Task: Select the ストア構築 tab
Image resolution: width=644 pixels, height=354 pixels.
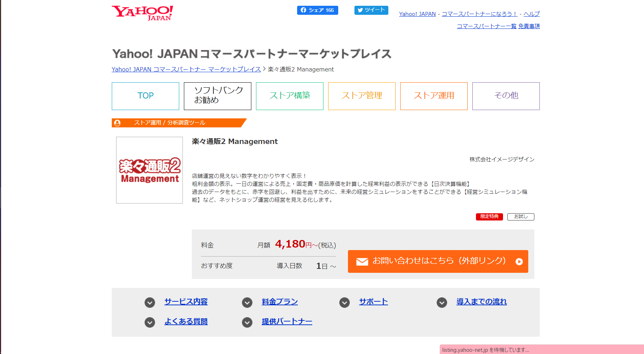Action: [x=290, y=96]
